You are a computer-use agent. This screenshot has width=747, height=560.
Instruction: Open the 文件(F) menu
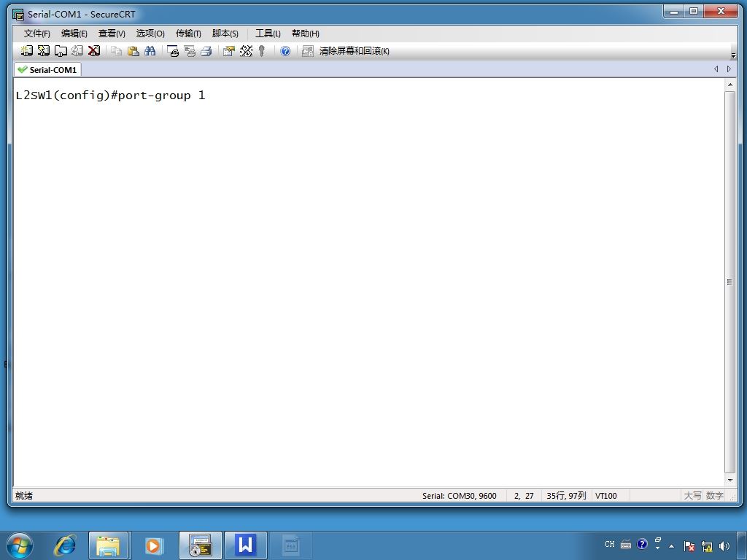click(x=36, y=34)
